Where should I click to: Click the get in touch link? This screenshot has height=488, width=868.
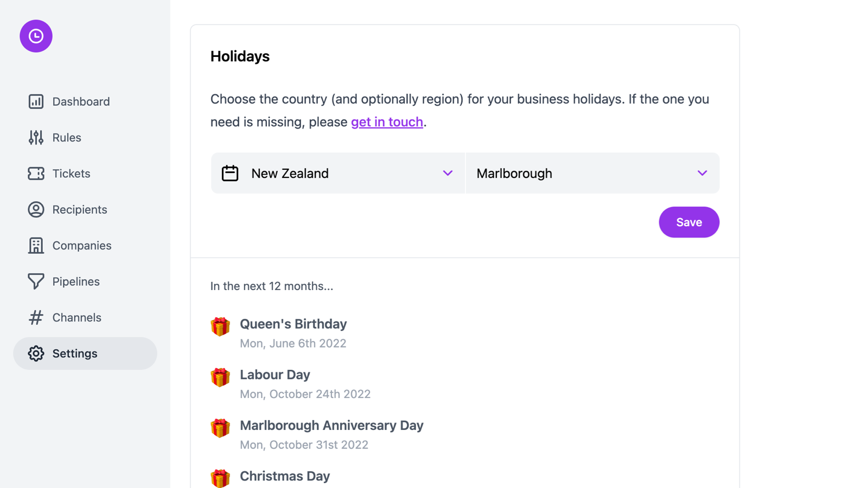pos(387,121)
